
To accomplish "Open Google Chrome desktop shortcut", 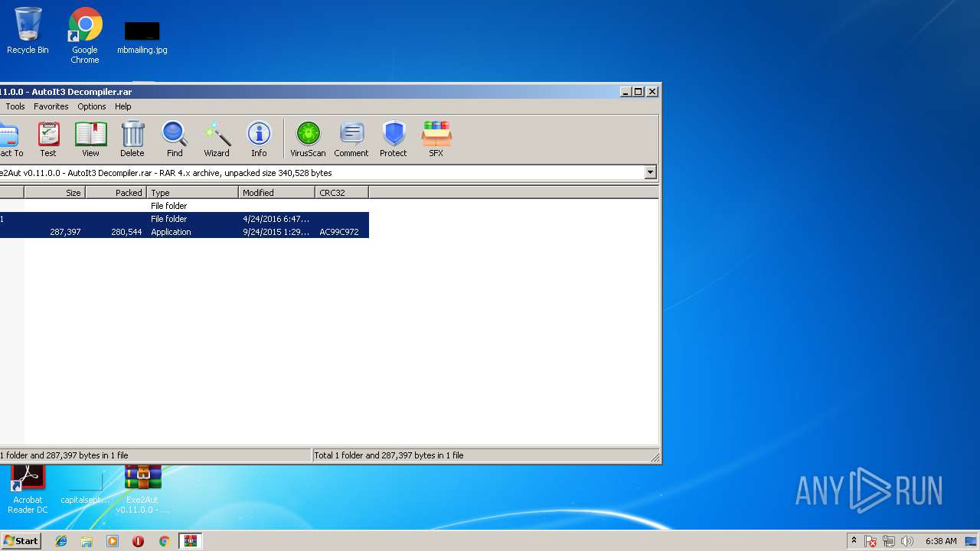I will tap(85, 35).
